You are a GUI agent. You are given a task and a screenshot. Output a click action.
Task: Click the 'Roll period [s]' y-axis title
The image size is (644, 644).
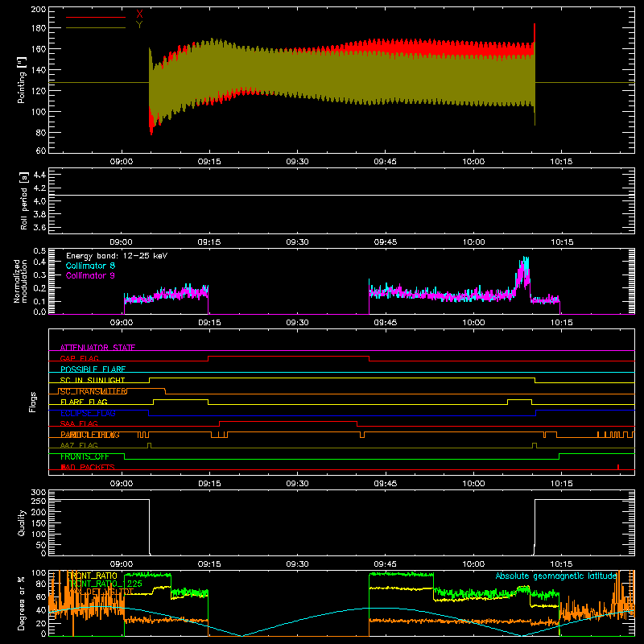coord(23,200)
